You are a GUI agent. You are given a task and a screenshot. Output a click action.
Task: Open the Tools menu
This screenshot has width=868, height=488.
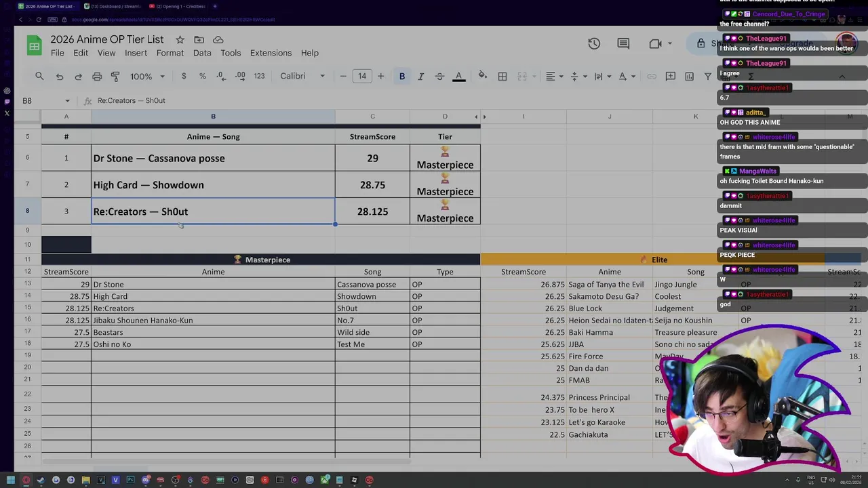[231, 53]
